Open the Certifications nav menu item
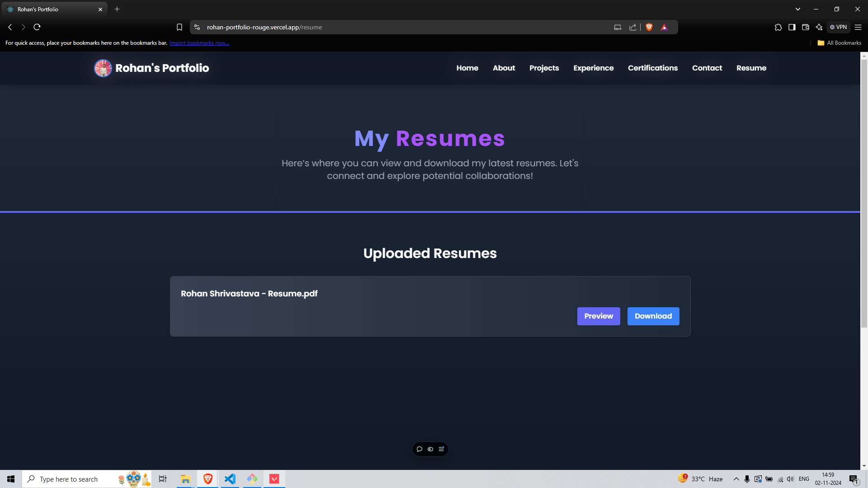 [x=652, y=68]
